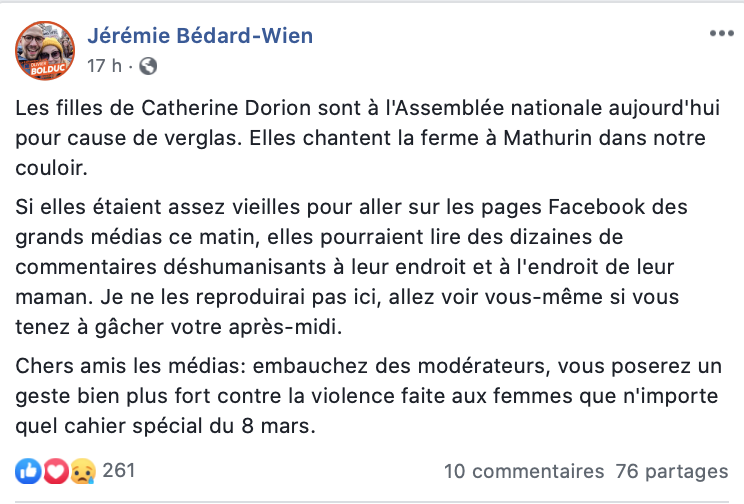
Task: Click the 8 mars text ending the post
Action: pyautogui.click(x=278, y=426)
